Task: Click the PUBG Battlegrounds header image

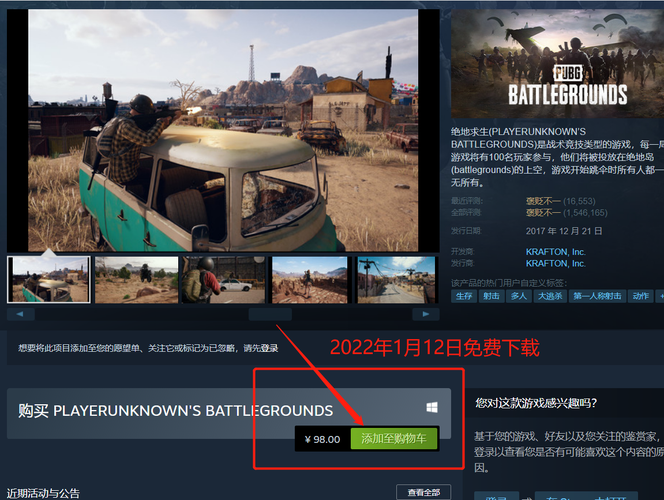Action: coord(557,64)
